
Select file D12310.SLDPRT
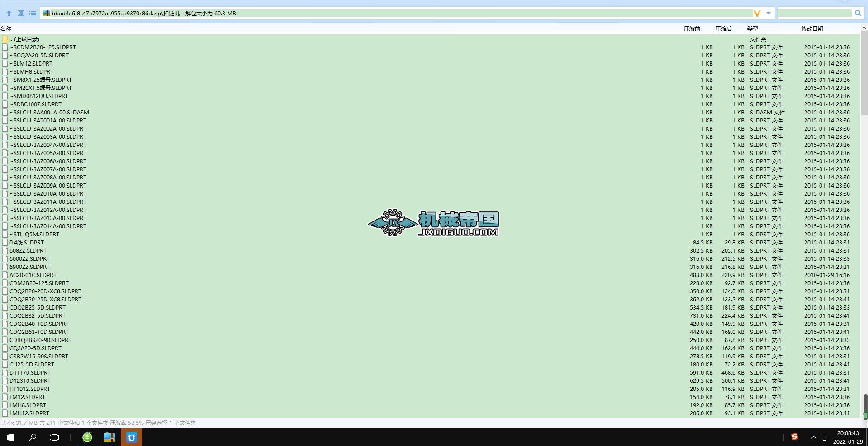30,381
